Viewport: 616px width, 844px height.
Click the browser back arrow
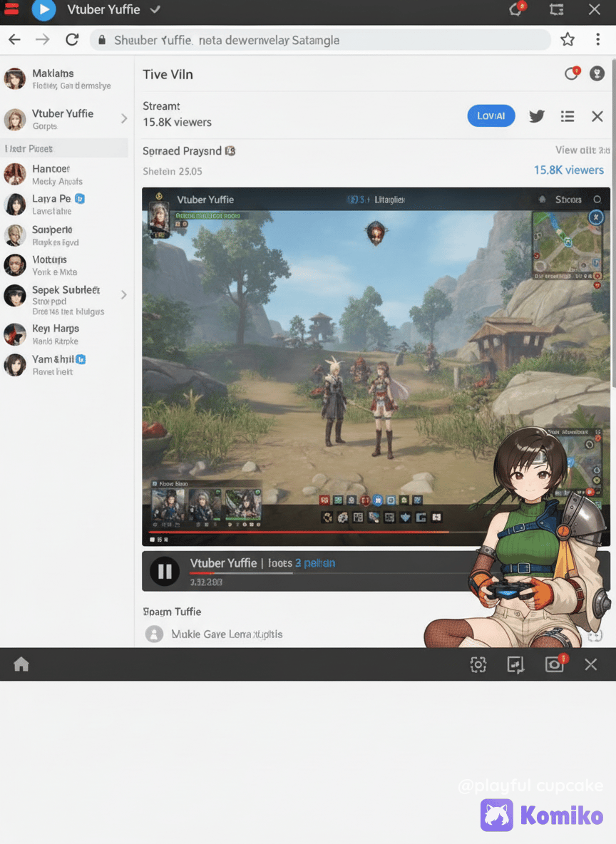tap(15, 40)
